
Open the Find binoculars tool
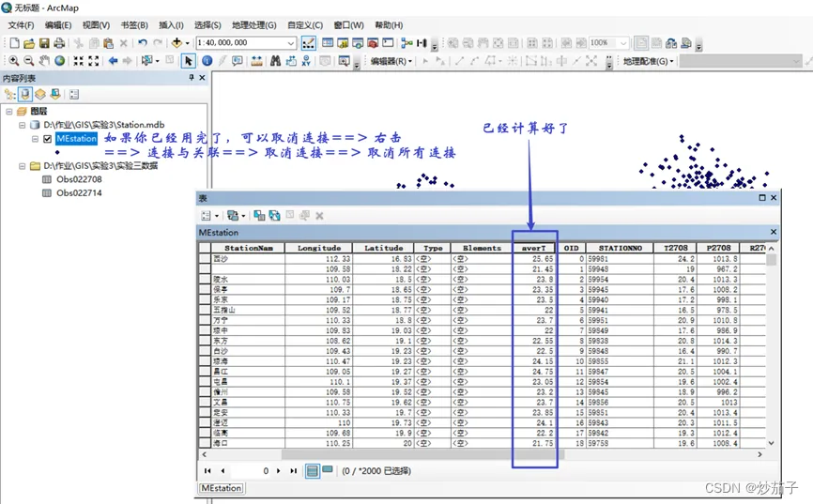pos(275,61)
